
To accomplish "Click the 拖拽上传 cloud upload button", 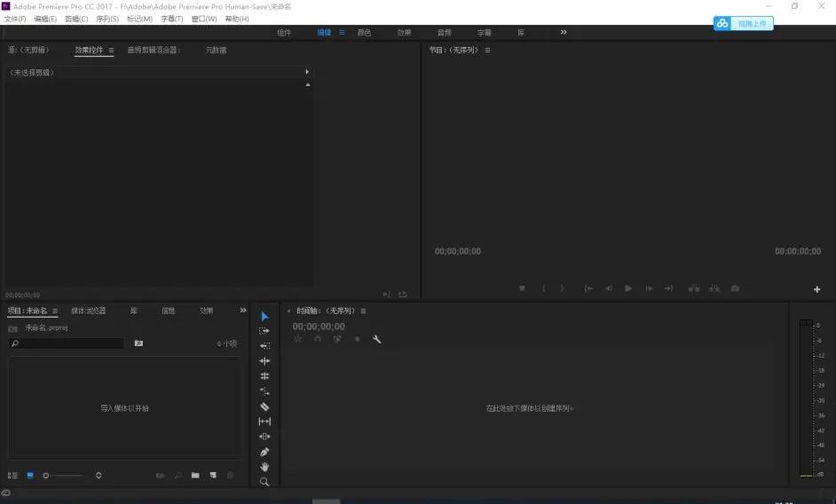I will pos(744,24).
